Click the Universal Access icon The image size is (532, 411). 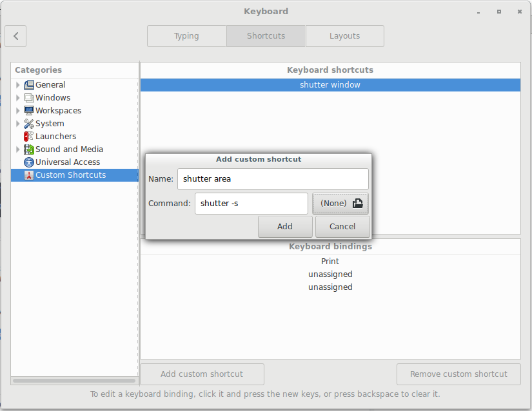[x=29, y=162]
